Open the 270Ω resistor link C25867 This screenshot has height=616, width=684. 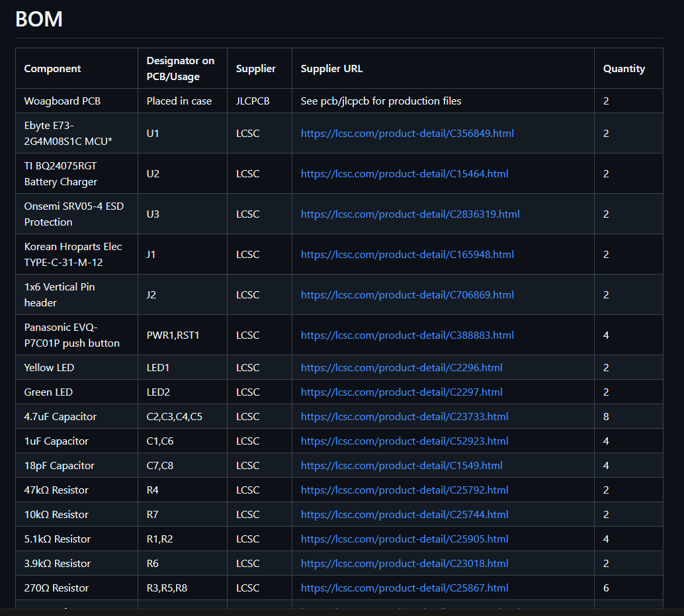[x=404, y=588]
